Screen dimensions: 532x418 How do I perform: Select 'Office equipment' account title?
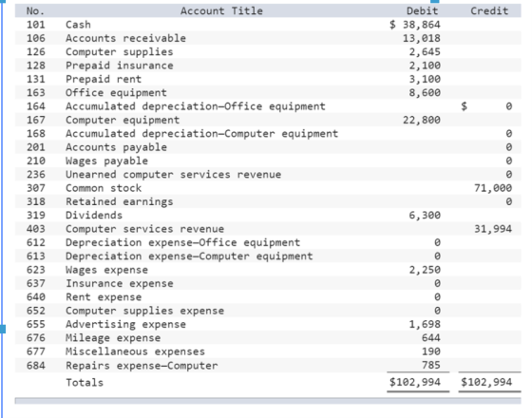116,92
